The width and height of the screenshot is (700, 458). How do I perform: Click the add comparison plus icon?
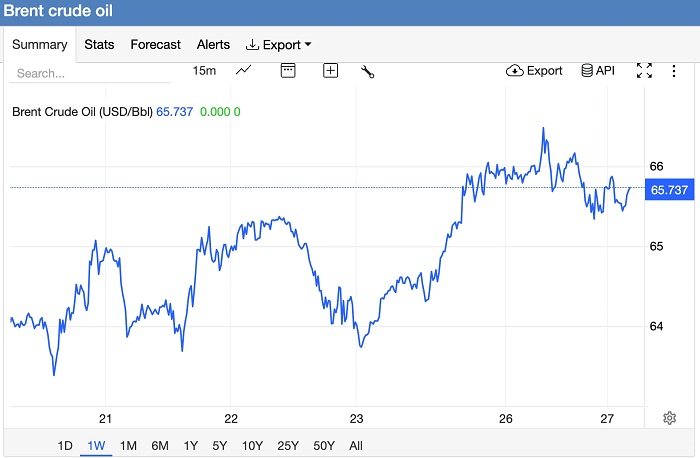[330, 70]
